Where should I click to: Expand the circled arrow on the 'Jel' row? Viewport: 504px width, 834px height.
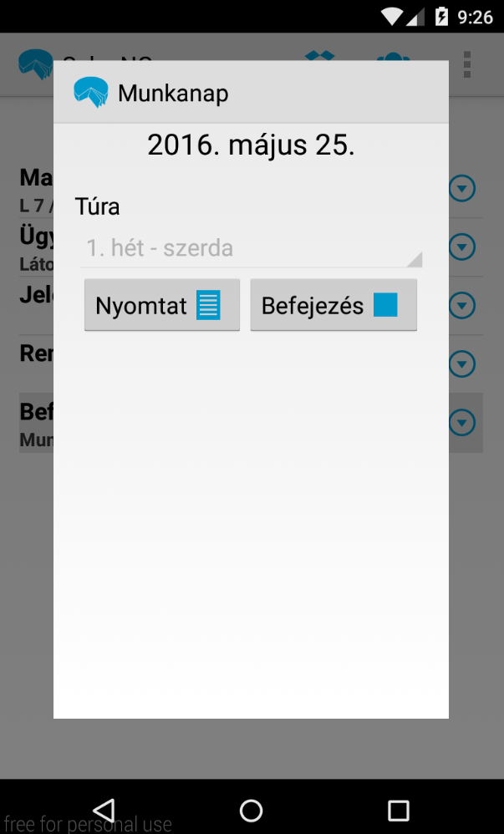coord(461,305)
